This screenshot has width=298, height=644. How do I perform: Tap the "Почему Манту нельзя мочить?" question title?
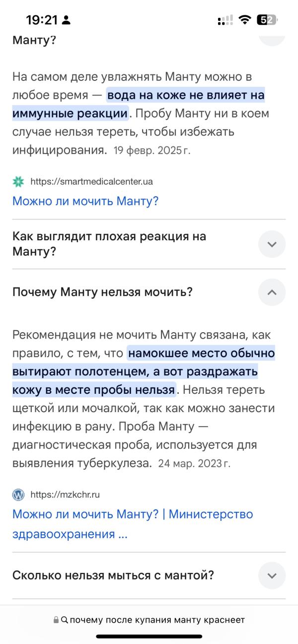point(102,292)
